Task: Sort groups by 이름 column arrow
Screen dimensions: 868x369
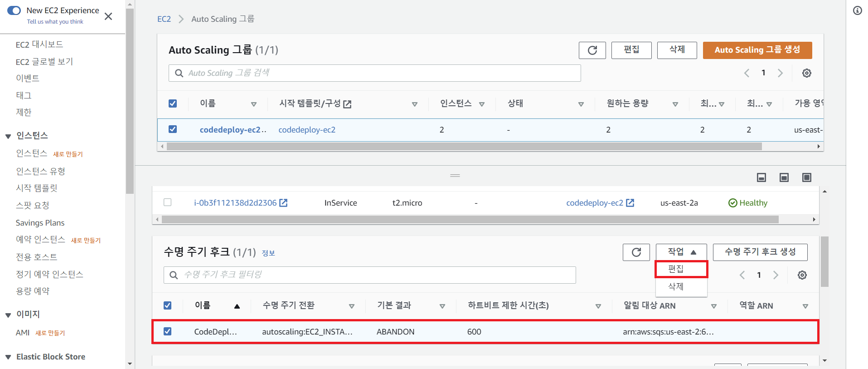Action: coord(254,104)
